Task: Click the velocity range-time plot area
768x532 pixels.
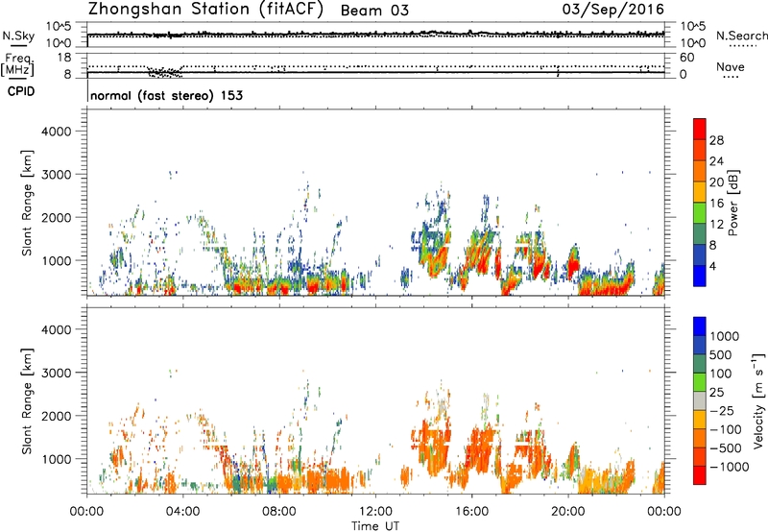Action: coord(375,400)
